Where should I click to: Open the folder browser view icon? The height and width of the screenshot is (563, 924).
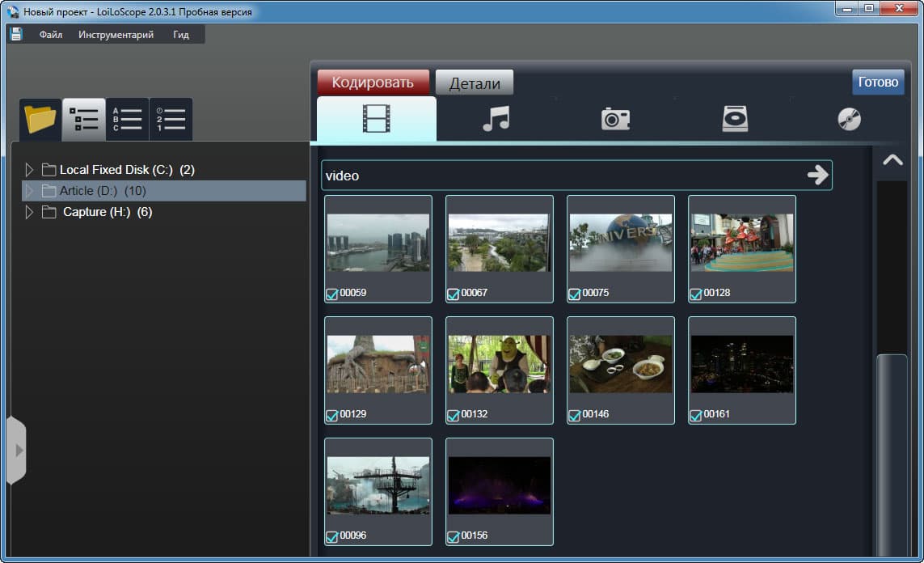click(40, 120)
